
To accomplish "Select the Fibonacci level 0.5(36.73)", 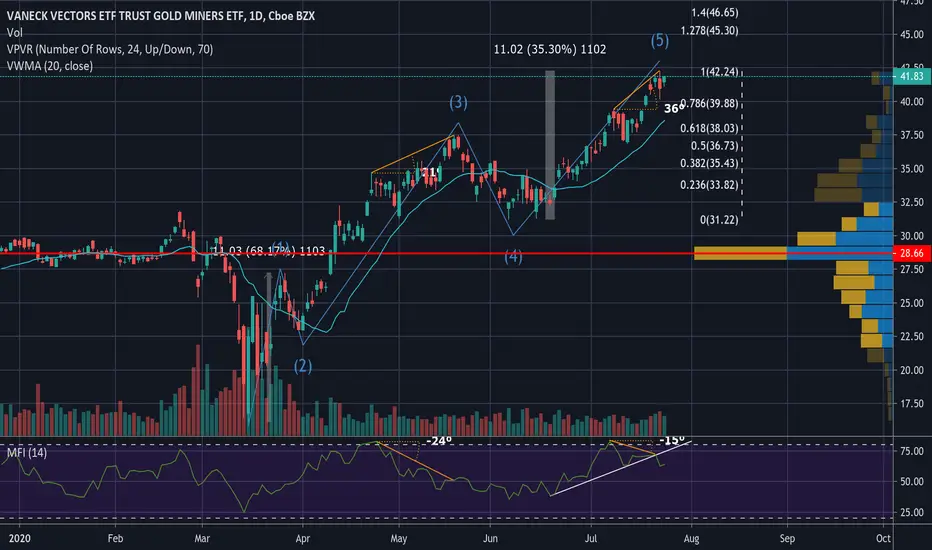I will 714,146.
